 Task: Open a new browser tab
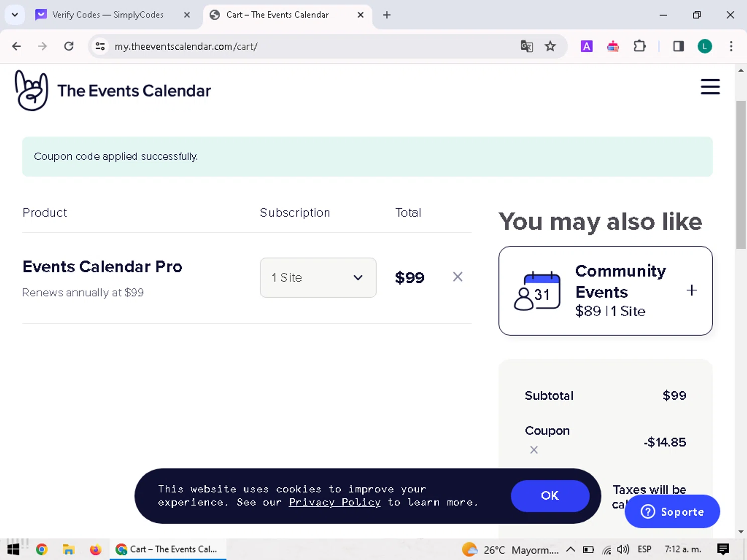[x=387, y=15]
